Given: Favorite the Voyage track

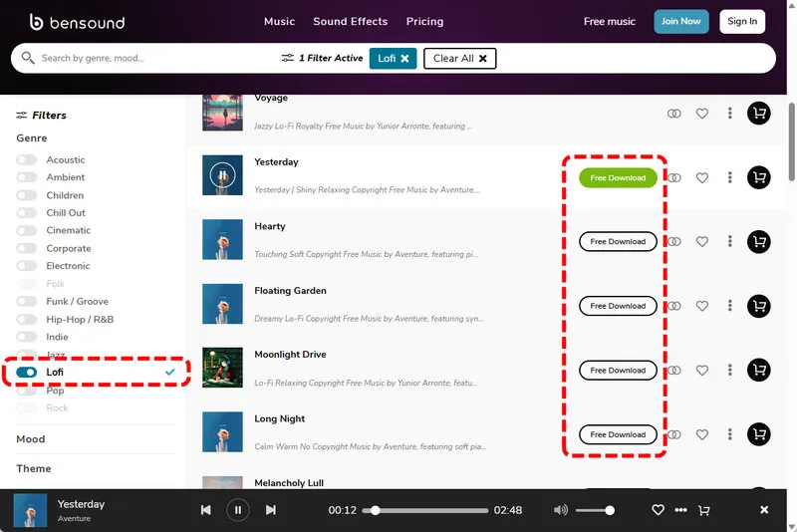Looking at the screenshot, I should [702, 114].
